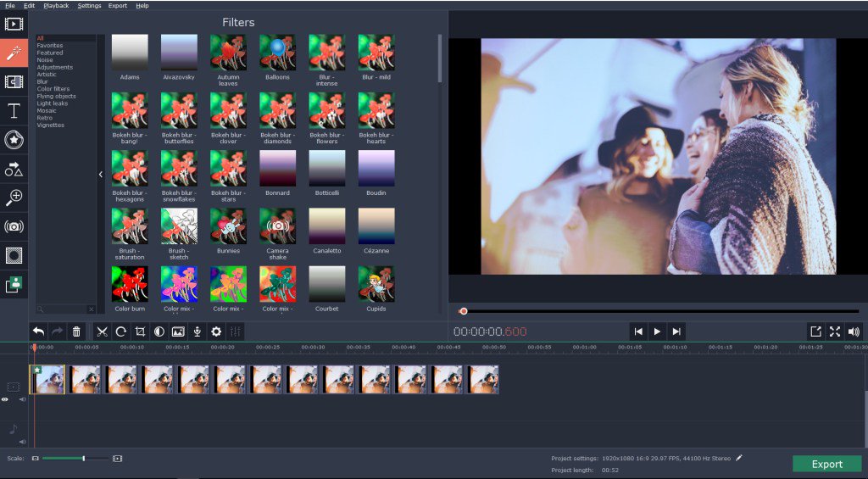This screenshot has height=479, width=868.
Task: Click the microphone record audio icon
Action: [x=197, y=331]
